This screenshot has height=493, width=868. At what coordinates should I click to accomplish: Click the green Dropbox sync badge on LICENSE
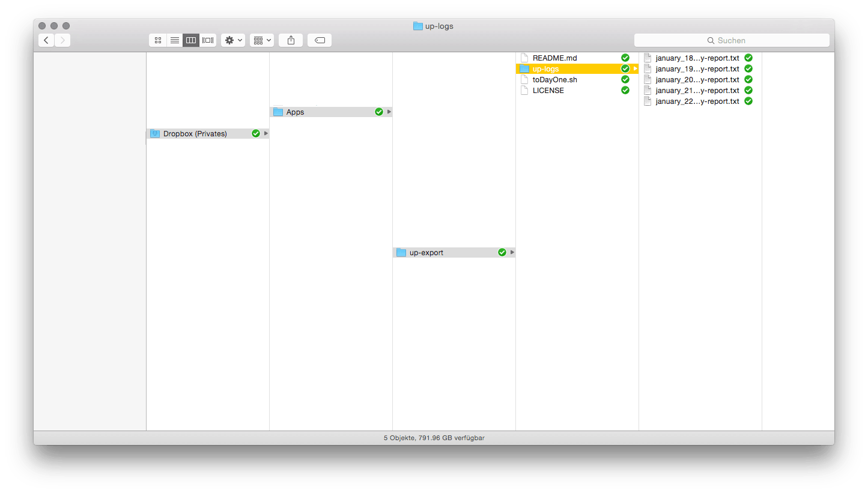point(625,90)
